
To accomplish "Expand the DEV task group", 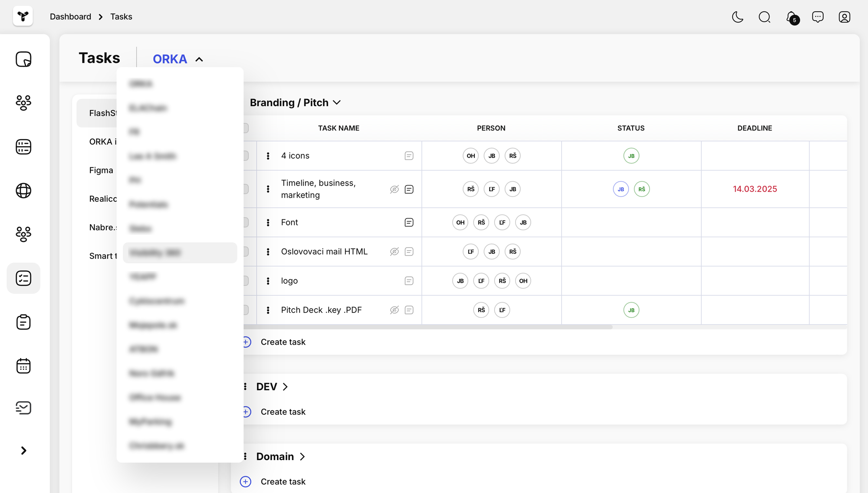I will 285,387.
